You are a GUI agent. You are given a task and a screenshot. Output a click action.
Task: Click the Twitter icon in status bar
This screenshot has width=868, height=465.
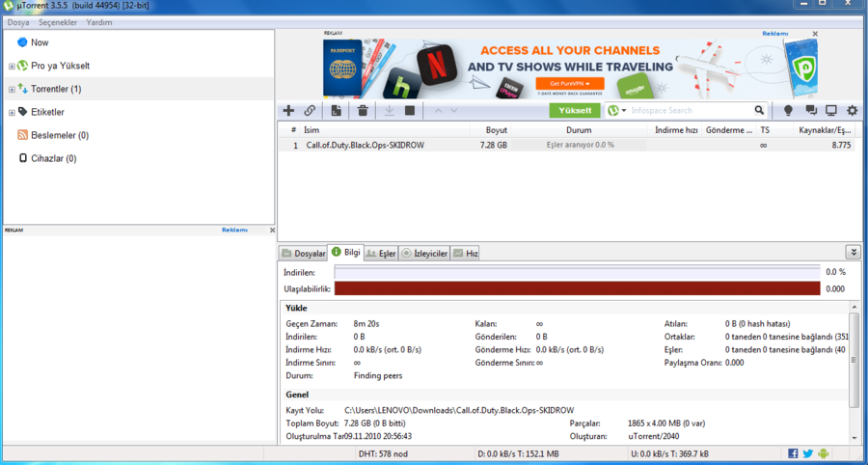pyautogui.click(x=807, y=454)
